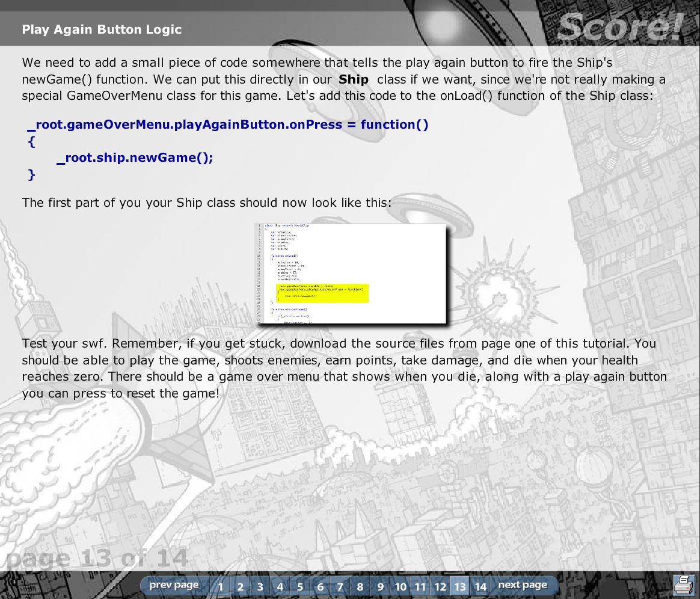Click the 'Play Again Button Logic' heading
The height and width of the screenshot is (599, 700).
point(102,29)
